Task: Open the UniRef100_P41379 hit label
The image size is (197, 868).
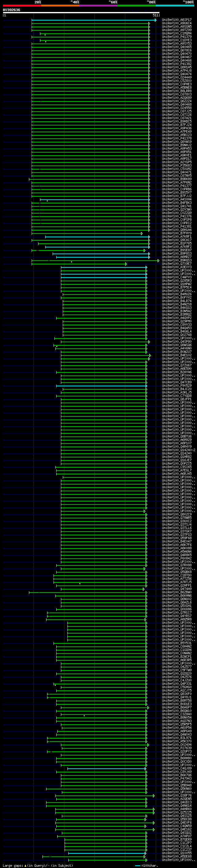Action: [x=176, y=37]
